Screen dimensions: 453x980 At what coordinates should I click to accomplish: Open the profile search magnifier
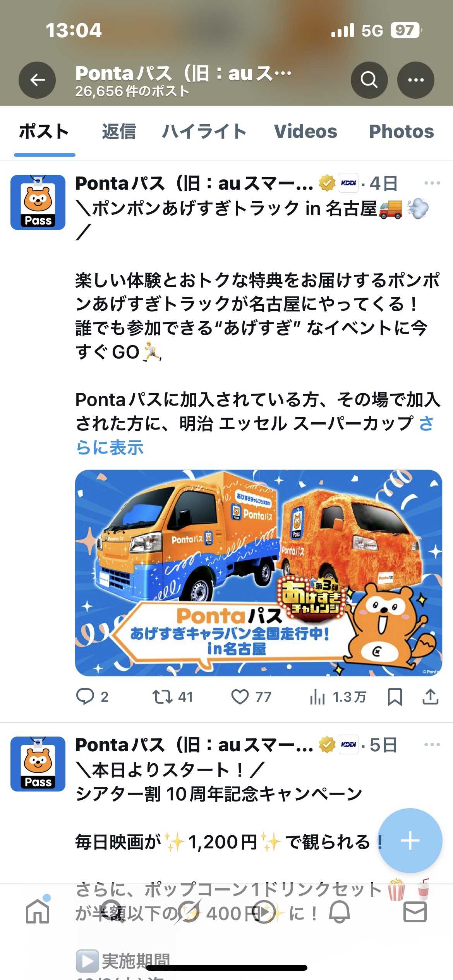(x=369, y=80)
